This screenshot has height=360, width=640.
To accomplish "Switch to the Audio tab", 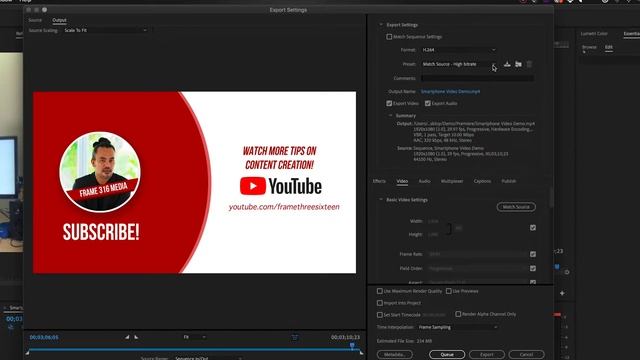I will pyautogui.click(x=424, y=181).
